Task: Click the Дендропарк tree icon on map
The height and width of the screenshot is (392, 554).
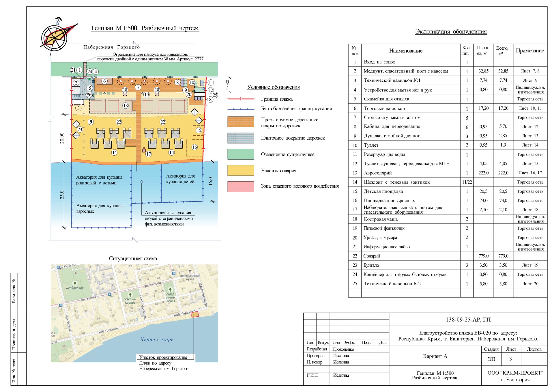Action: coord(75,283)
